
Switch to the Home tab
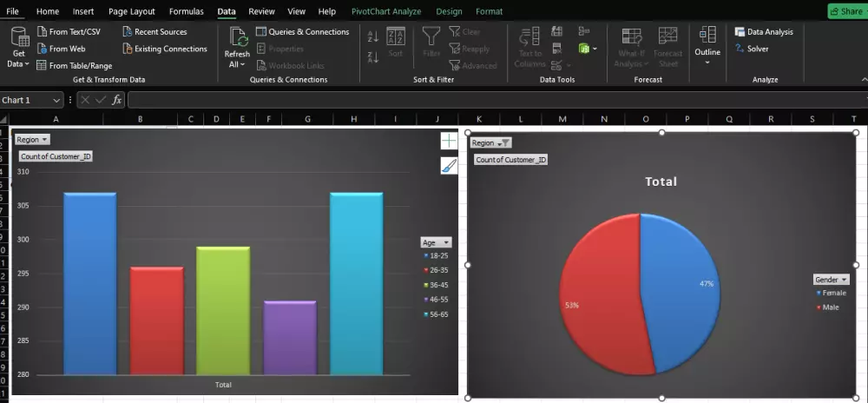click(x=48, y=11)
